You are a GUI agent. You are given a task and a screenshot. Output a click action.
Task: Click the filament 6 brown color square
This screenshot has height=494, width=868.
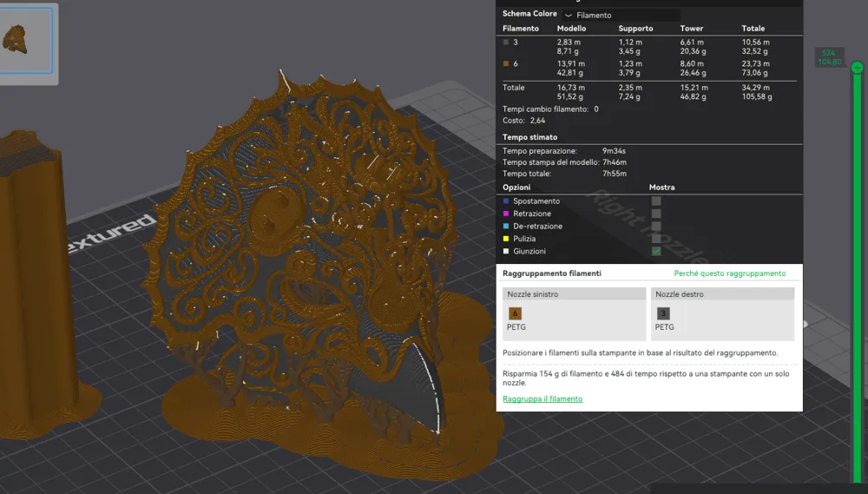505,63
